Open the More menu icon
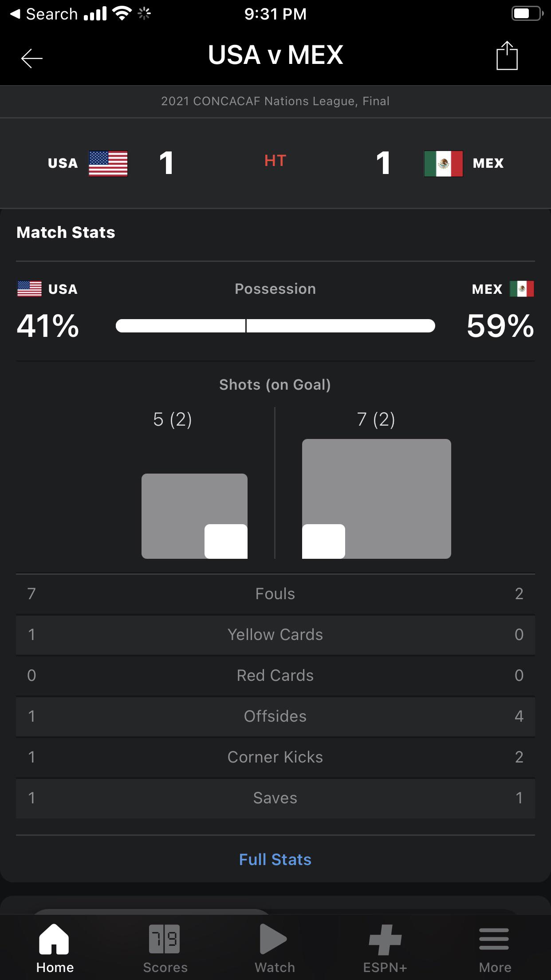This screenshot has height=980, width=551. (494, 939)
